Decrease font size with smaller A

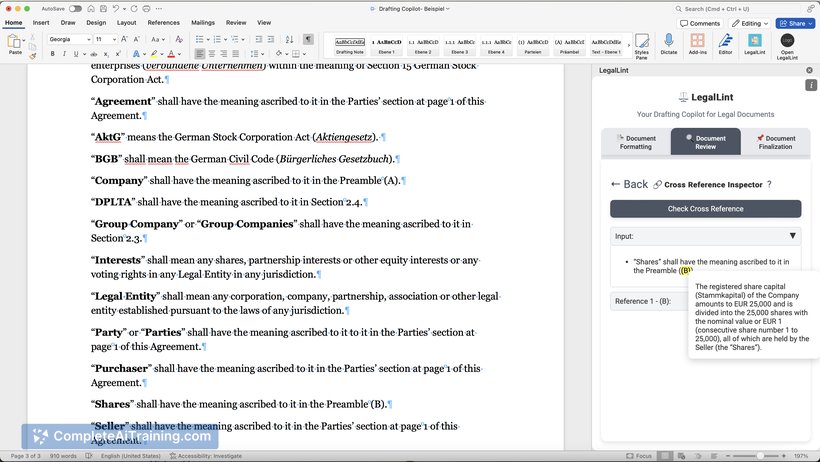coord(136,39)
